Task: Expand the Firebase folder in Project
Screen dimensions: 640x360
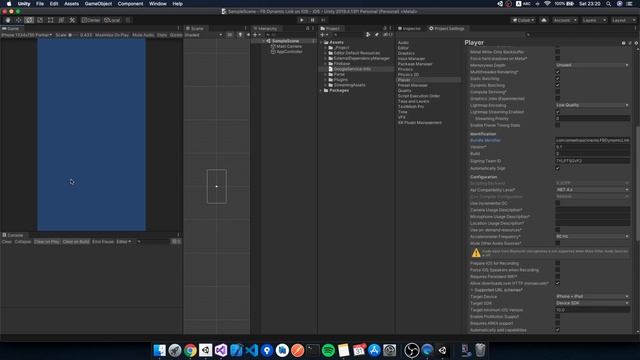Action: click(x=326, y=64)
